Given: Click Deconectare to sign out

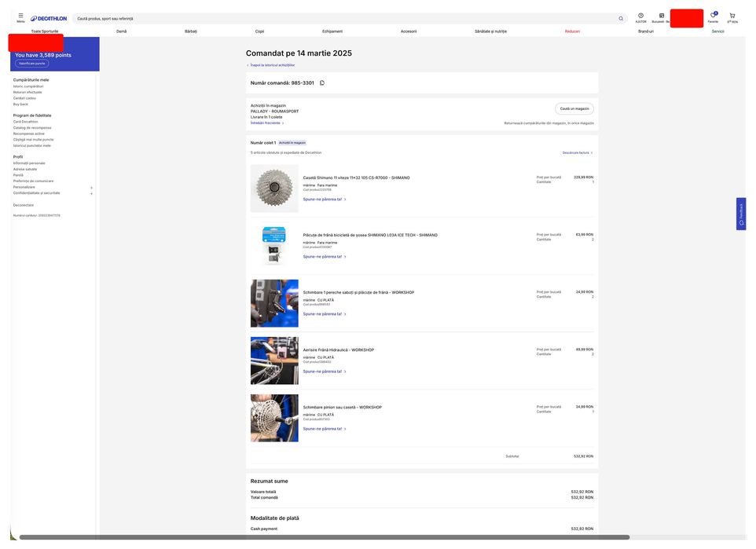Looking at the screenshot, I should coord(24,205).
